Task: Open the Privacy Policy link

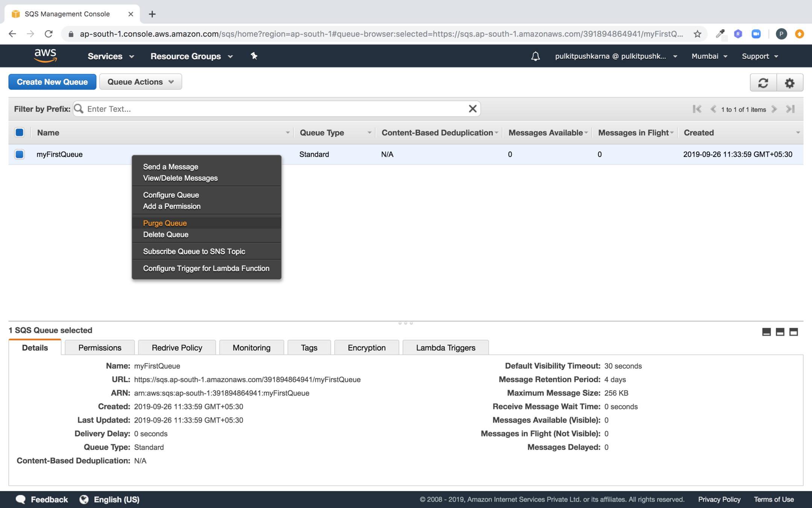Action: (719, 499)
